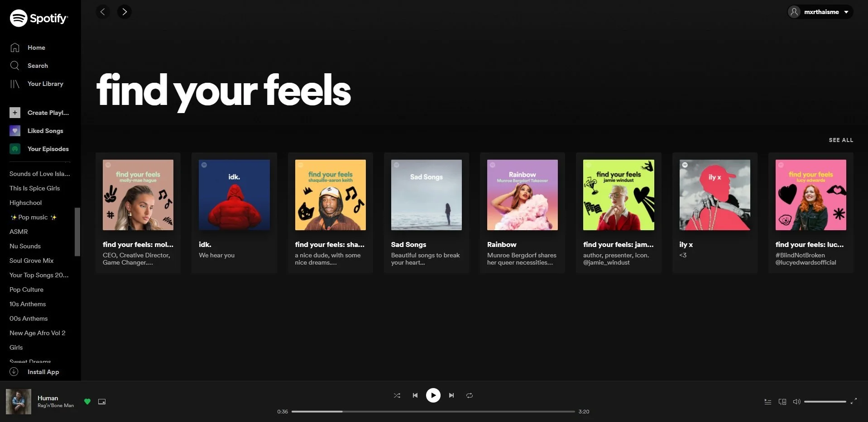868x422 pixels.
Task: Open the Search magnifier icon
Action: point(15,66)
